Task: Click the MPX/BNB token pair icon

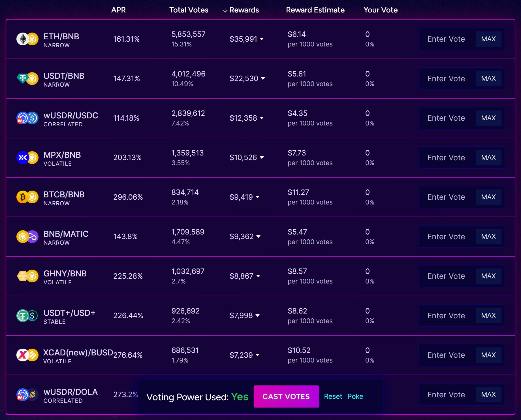Action: tap(27, 157)
